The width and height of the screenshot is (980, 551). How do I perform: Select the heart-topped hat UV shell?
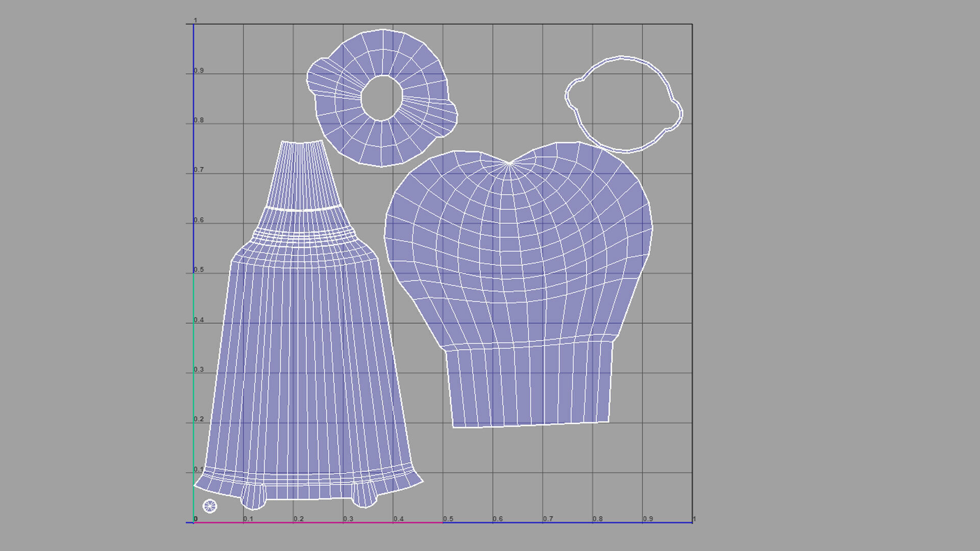[x=518, y=285]
